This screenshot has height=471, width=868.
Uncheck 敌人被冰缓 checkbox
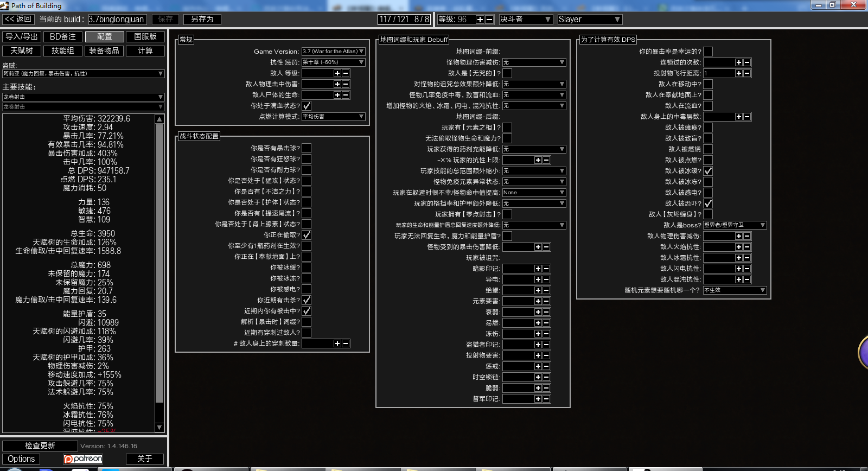tap(708, 171)
